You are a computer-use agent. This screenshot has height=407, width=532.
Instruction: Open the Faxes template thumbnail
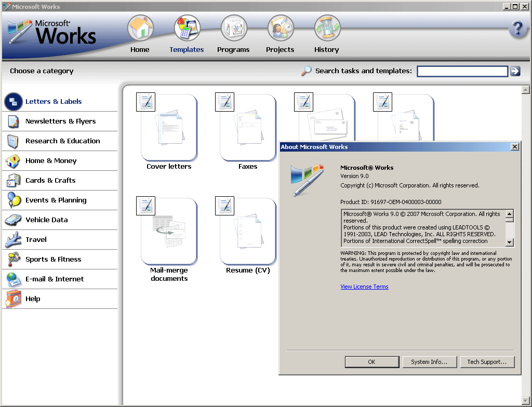(248, 128)
